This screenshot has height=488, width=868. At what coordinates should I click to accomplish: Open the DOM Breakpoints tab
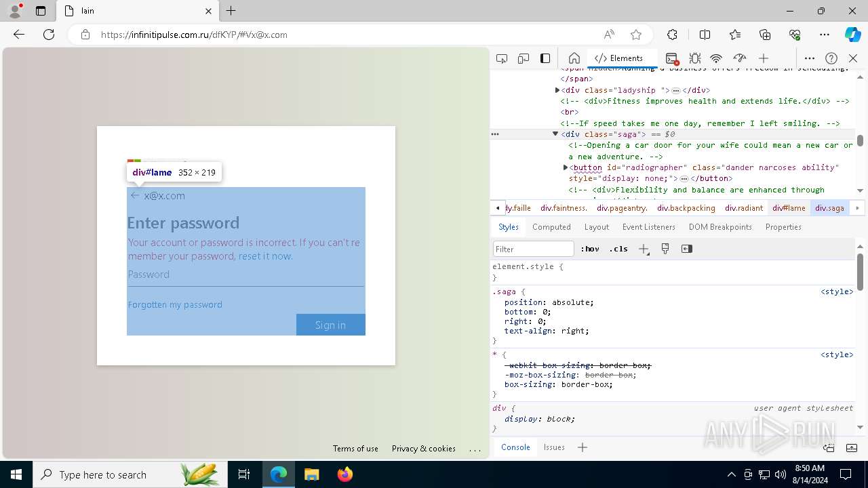point(720,227)
